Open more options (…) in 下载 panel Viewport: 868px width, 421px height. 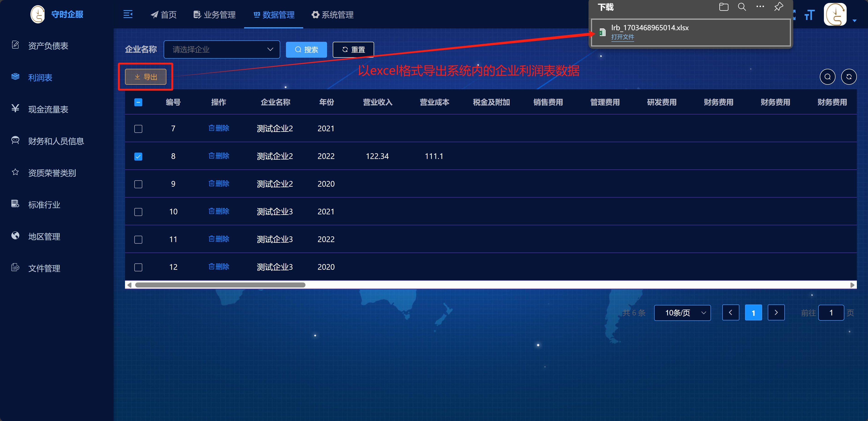point(760,7)
